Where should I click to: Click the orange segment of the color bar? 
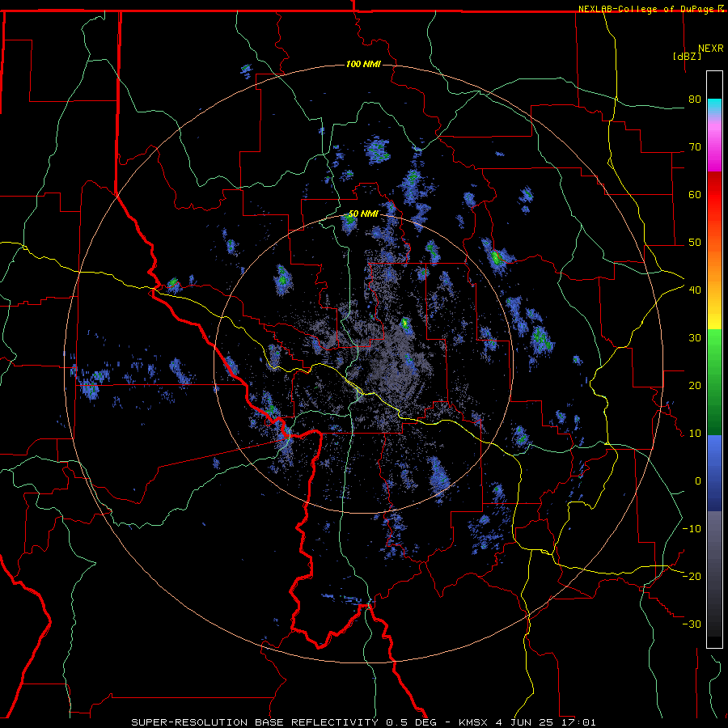714,265
